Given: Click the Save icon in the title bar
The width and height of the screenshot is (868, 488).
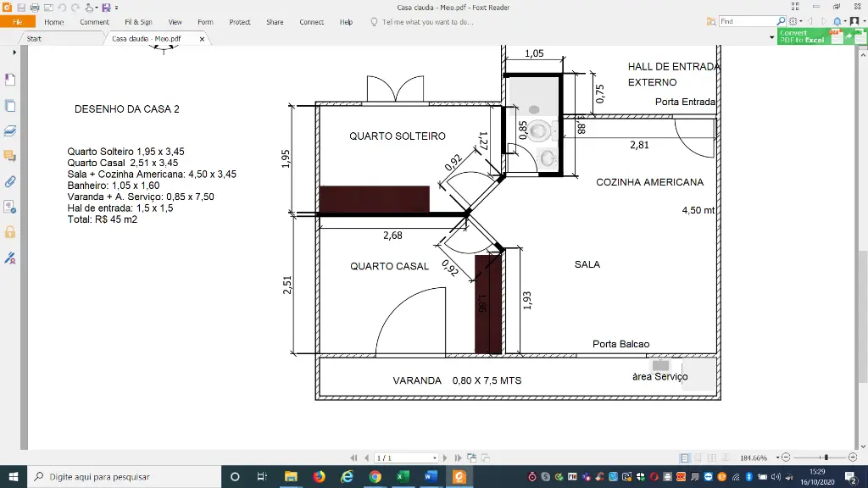Looking at the screenshot, I should click(21, 8).
